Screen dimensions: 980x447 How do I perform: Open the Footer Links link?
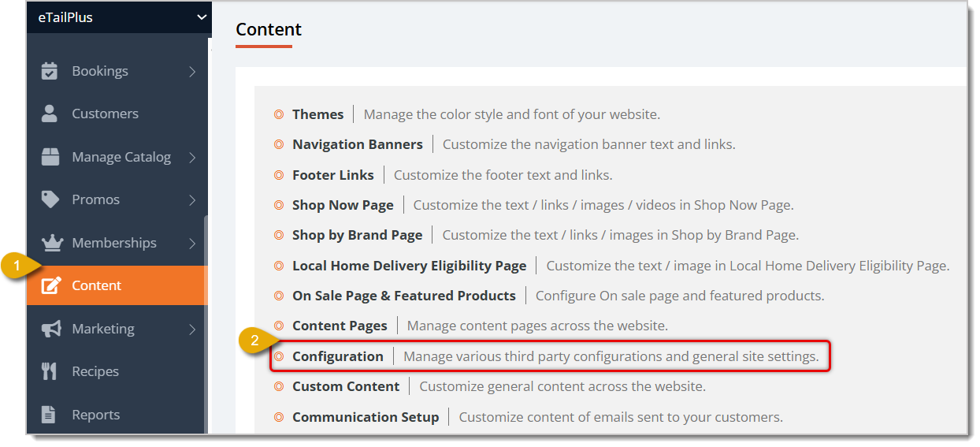[333, 175]
